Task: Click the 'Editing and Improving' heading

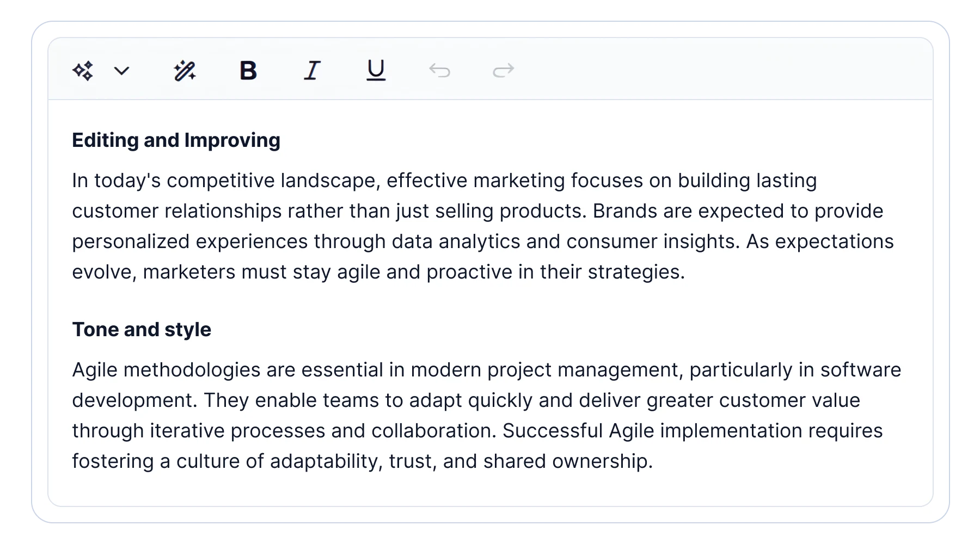Action: [175, 140]
